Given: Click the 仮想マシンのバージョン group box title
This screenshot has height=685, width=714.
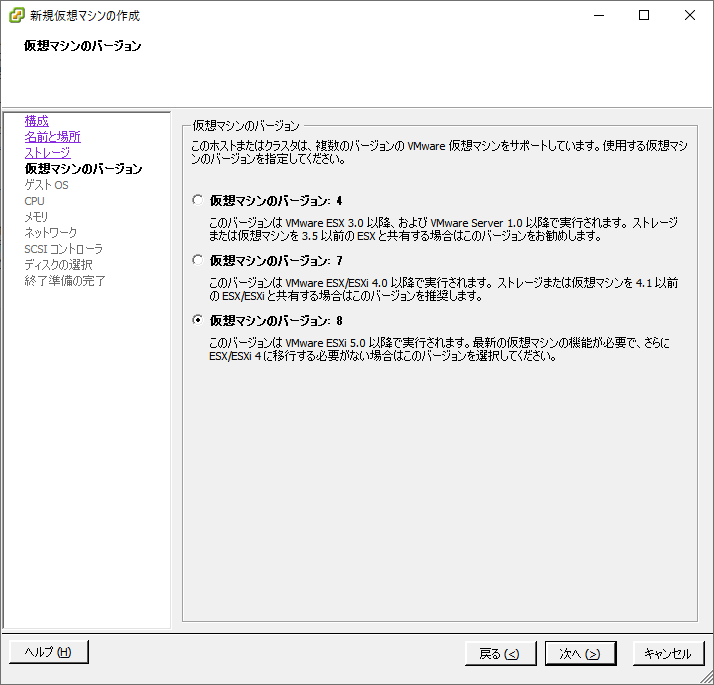Looking at the screenshot, I should [x=246, y=125].
